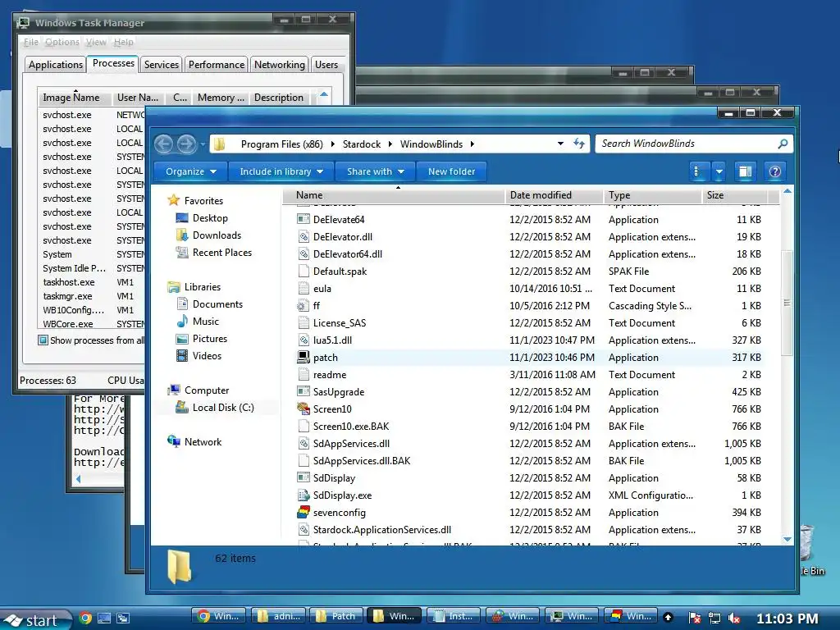Go back with the Explorer Back arrow
Screen dimensions: 840x630
coord(164,144)
